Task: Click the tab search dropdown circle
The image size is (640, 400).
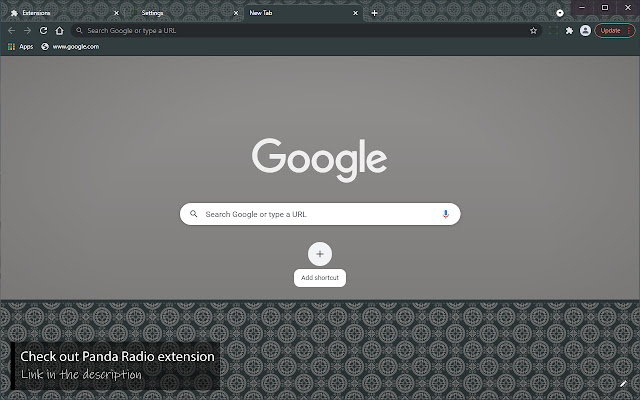Action: point(560,13)
